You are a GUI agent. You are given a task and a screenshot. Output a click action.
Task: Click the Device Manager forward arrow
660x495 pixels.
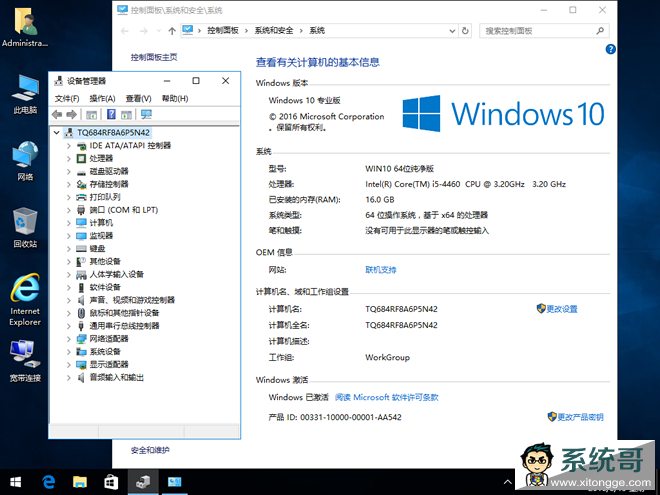pos(72,114)
